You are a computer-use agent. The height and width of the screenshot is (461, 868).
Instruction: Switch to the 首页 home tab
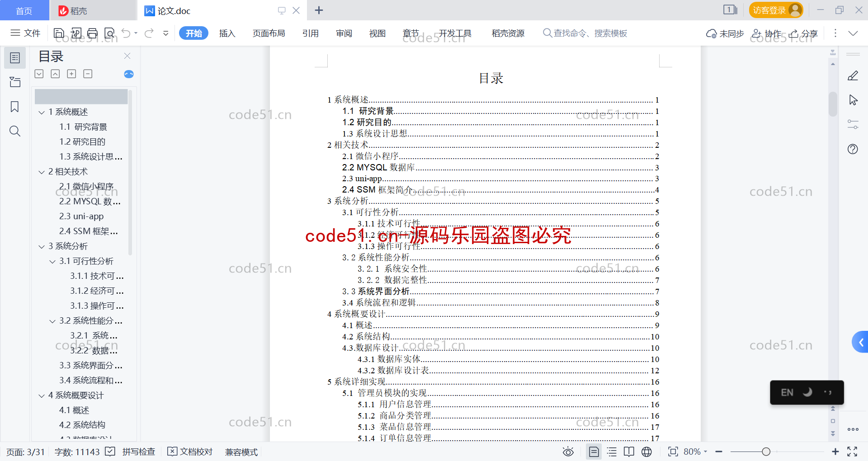[24, 10]
